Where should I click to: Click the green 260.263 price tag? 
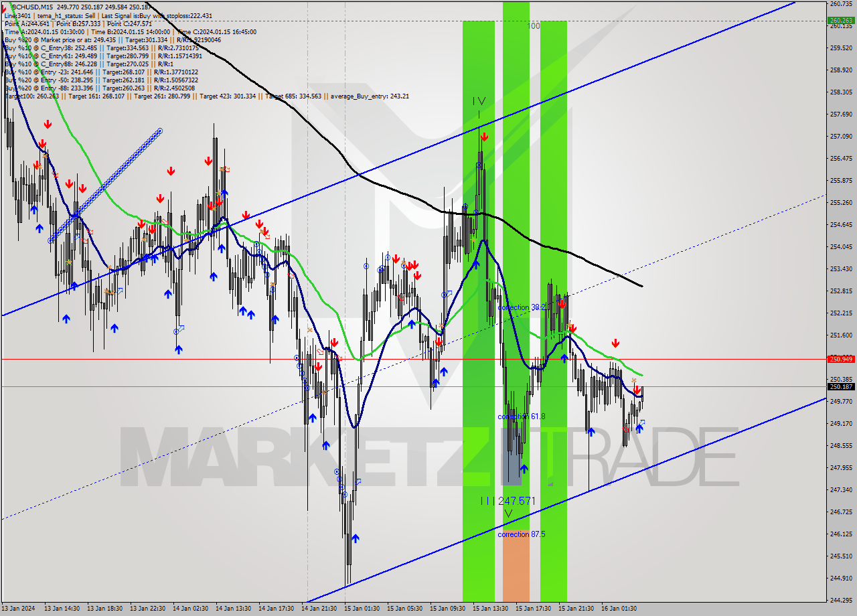tap(841, 21)
